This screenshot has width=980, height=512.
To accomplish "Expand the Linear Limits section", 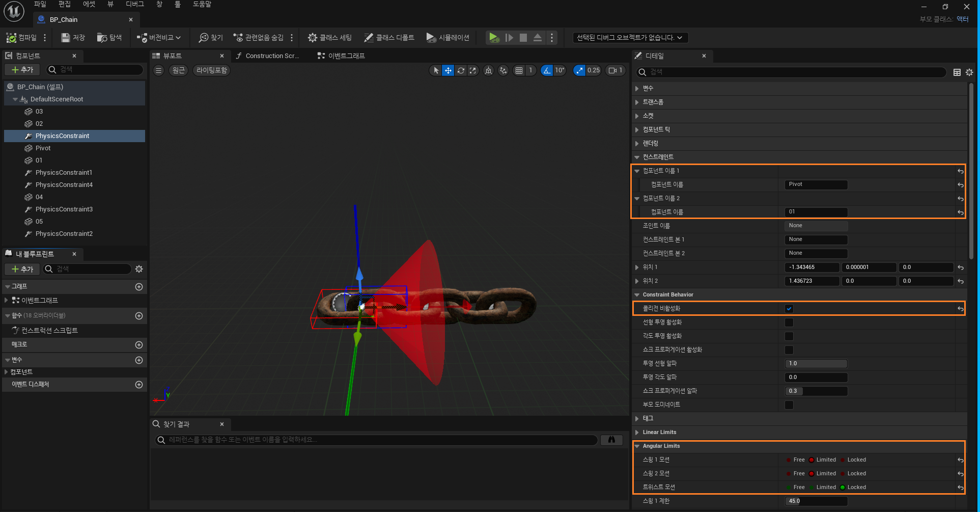I will 637,433.
